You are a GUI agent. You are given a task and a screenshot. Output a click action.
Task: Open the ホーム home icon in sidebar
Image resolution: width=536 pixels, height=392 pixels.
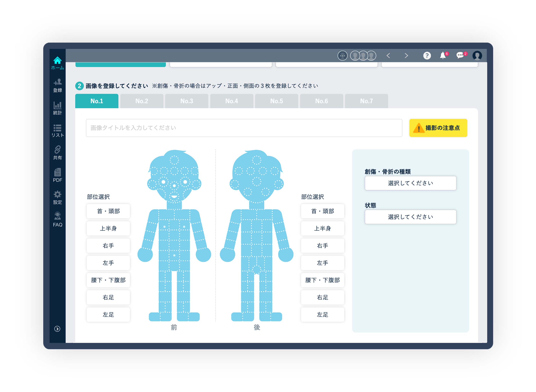coord(57,63)
